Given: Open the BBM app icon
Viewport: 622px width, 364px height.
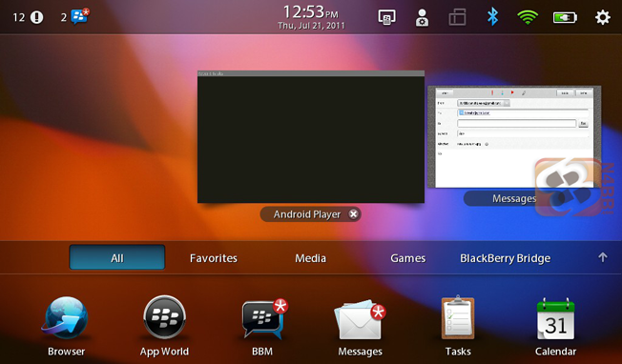Looking at the screenshot, I should pos(264,320).
